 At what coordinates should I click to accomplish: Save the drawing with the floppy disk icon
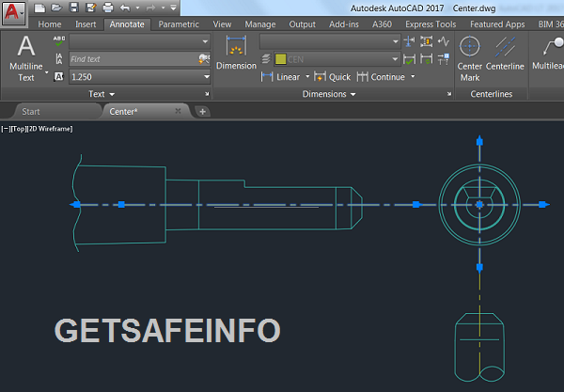click(73, 8)
